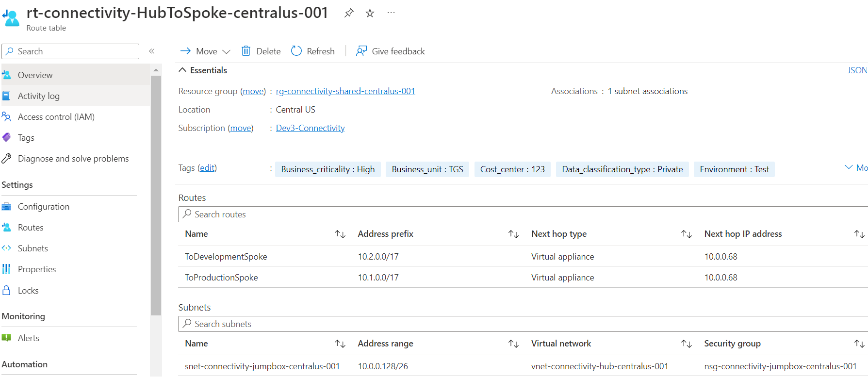
Task: Mark route table as favorite star
Action: (370, 13)
